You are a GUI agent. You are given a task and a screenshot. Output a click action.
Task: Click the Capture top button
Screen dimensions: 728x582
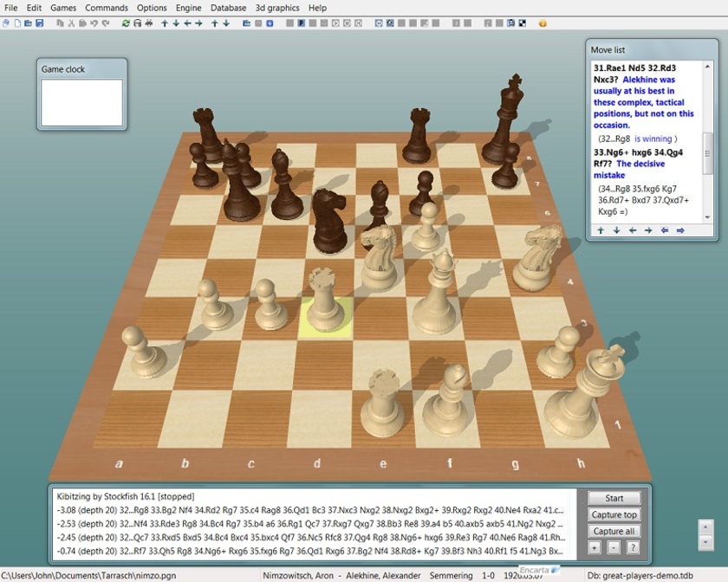click(x=614, y=514)
